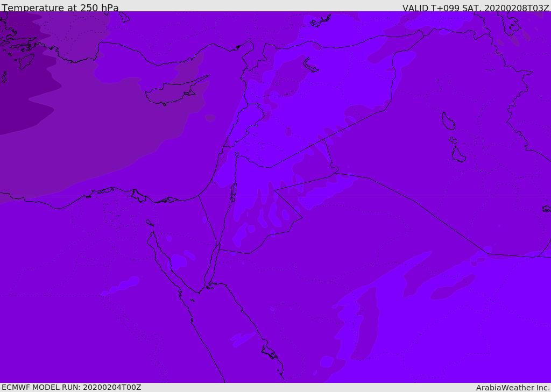Viewport: 551px width, 392px height.
Task: Click the 'ArabiaWeather Inc' credit text
Action: click(512, 388)
